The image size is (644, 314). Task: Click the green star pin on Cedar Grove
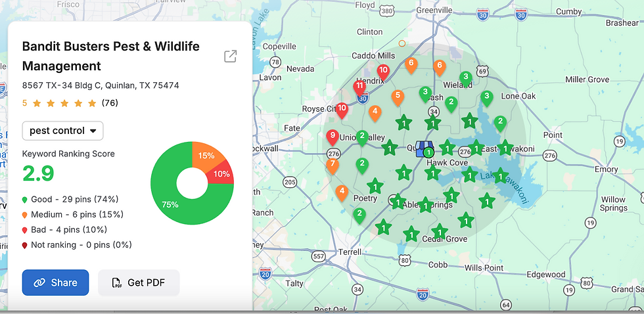coord(440,232)
